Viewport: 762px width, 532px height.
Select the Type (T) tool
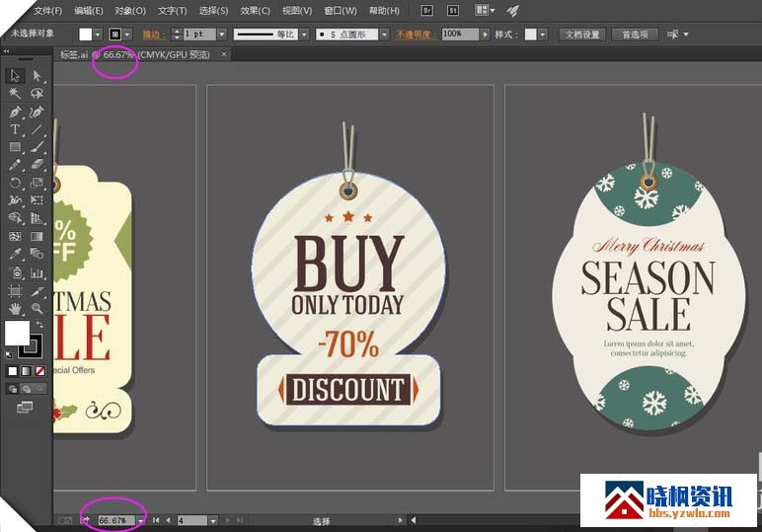(15, 129)
